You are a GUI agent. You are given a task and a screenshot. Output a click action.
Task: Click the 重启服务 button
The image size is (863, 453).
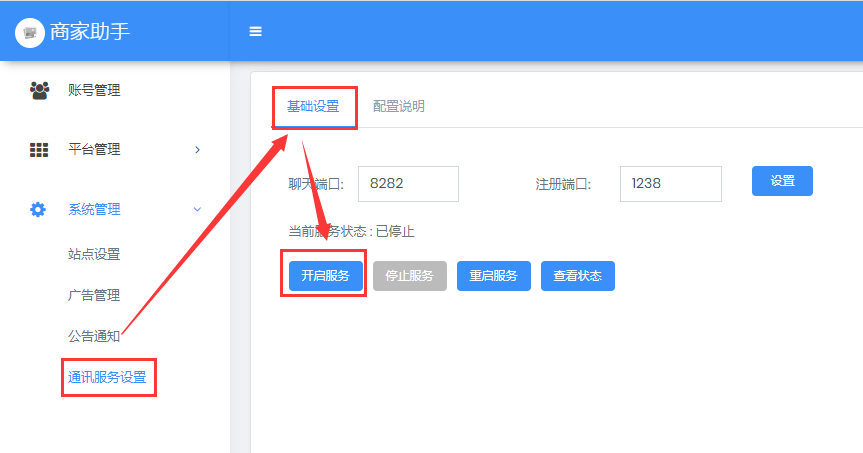[x=494, y=276]
